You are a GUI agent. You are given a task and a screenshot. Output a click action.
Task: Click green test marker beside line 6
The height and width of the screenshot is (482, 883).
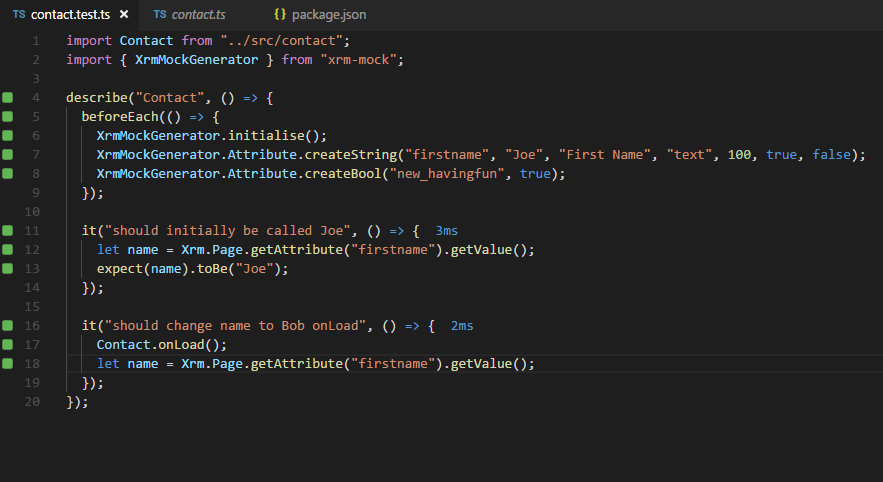(7, 135)
